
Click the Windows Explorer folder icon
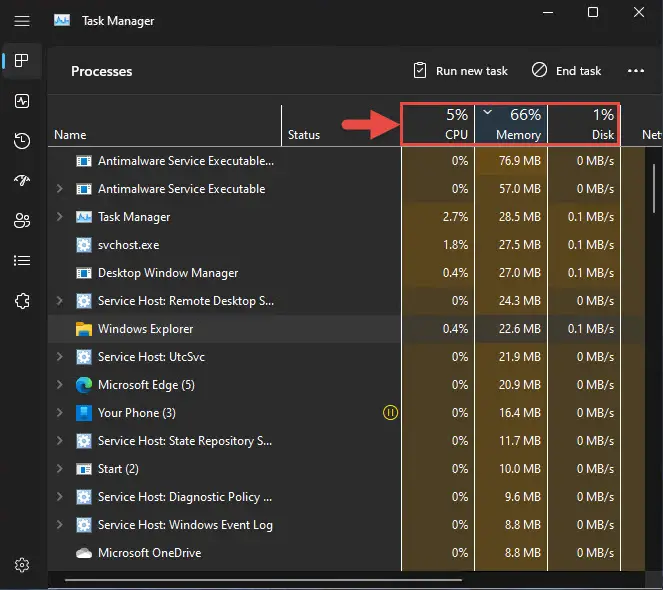point(84,329)
